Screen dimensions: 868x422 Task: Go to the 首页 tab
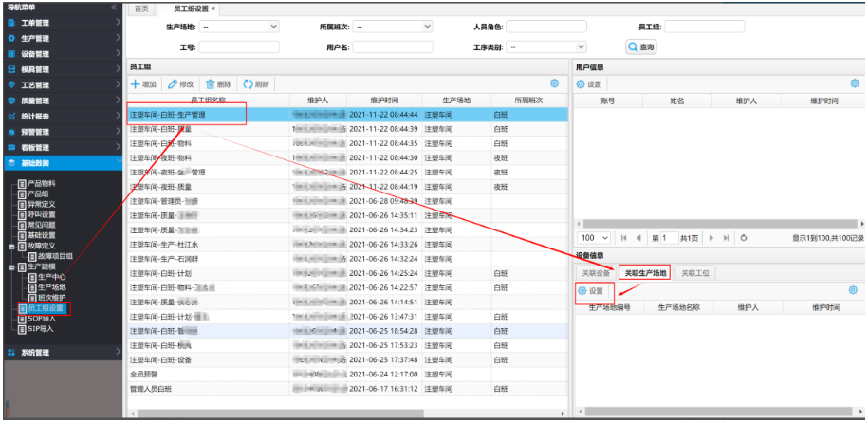click(x=141, y=9)
